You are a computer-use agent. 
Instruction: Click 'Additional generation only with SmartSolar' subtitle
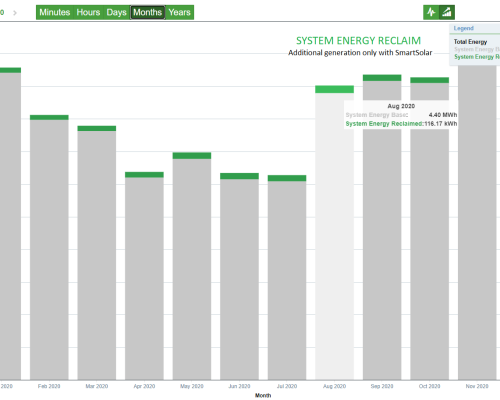click(360, 53)
